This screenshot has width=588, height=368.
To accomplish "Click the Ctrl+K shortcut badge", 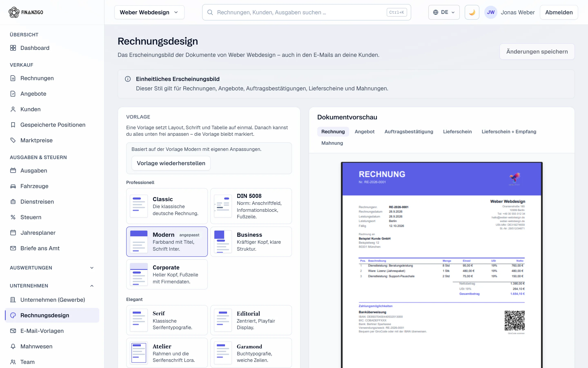I will pos(396,12).
